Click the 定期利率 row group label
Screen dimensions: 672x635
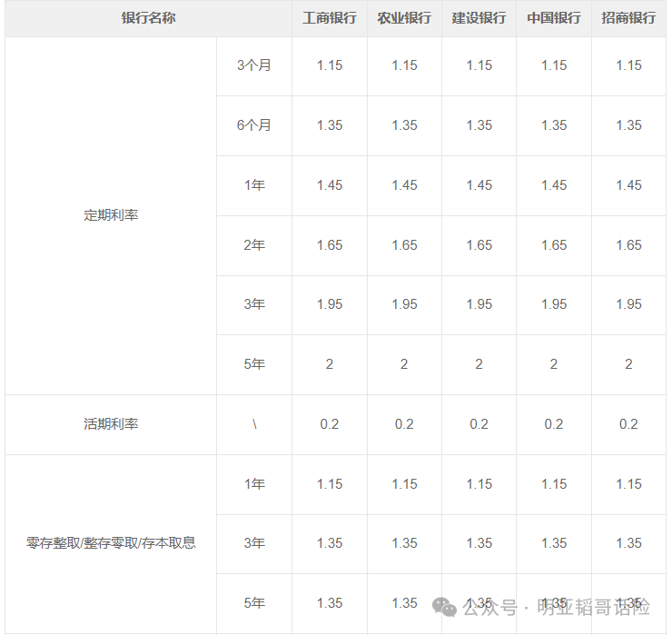pyautogui.click(x=111, y=215)
